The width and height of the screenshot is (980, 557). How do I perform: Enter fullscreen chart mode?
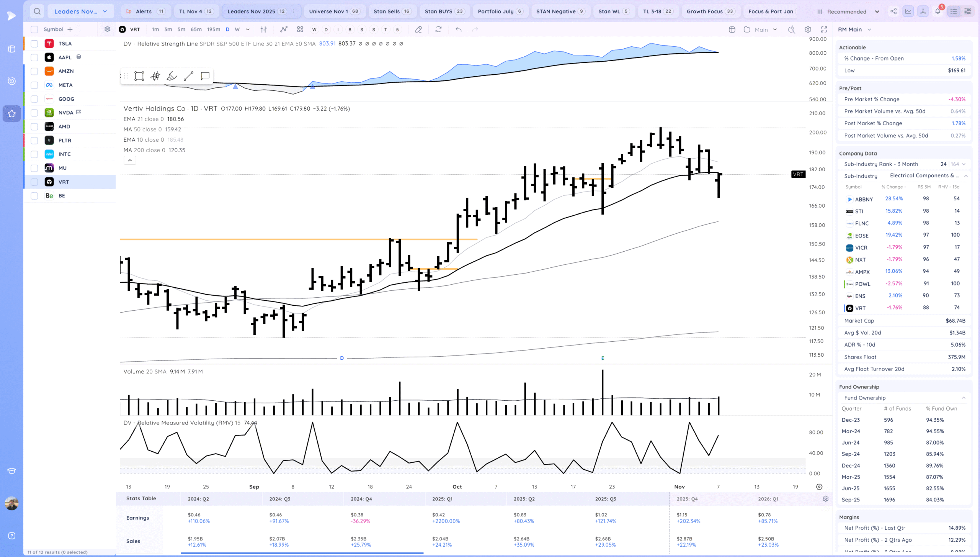(x=824, y=29)
